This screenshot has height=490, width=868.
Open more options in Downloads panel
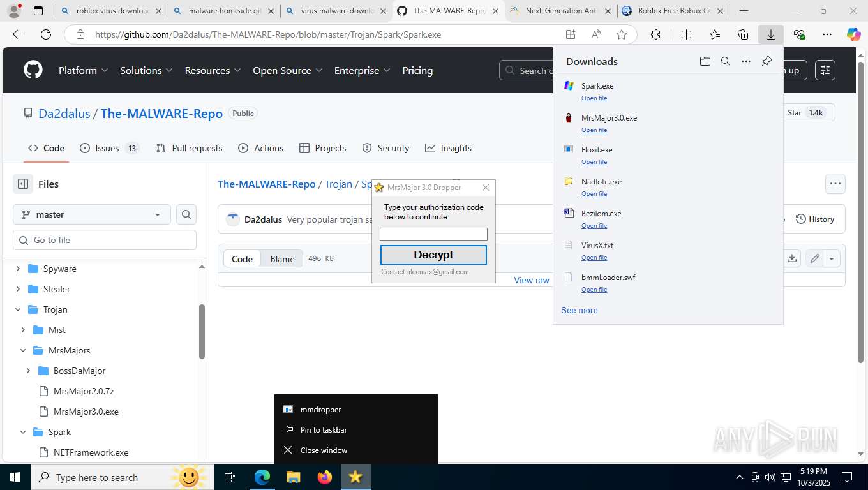745,61
